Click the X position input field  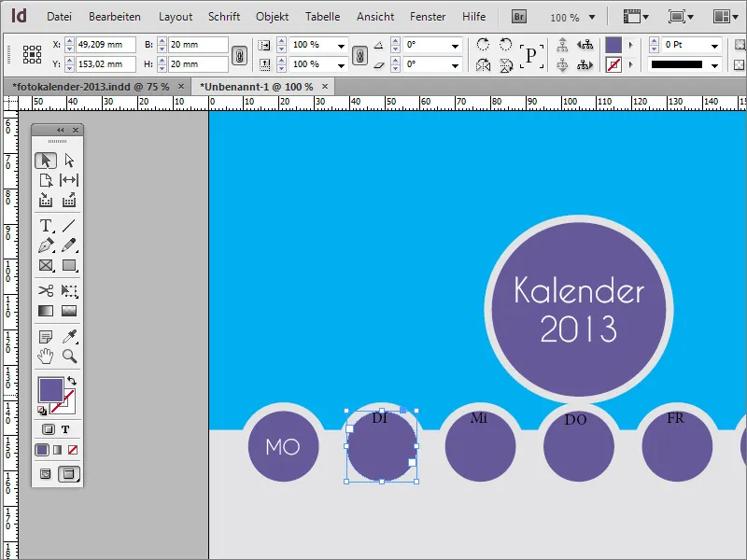pos(106,45)
